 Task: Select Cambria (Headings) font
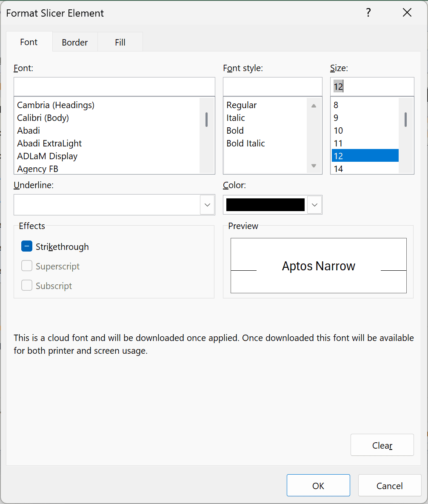(107, 105)
